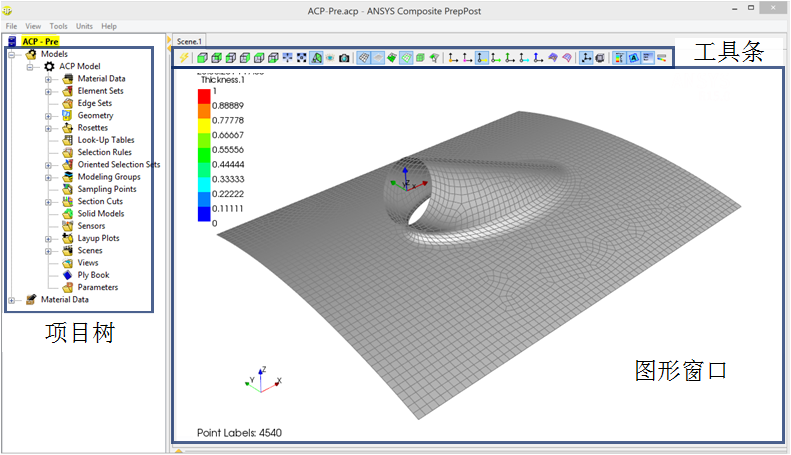Image resolution: width=791 pixels, height=455 pixels.
Task: Select Sampling Points in the tree
Action: pos(106,189)
